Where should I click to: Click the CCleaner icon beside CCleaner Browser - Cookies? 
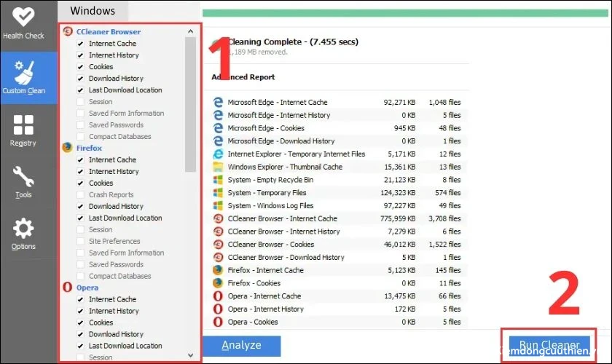point(218,244)
